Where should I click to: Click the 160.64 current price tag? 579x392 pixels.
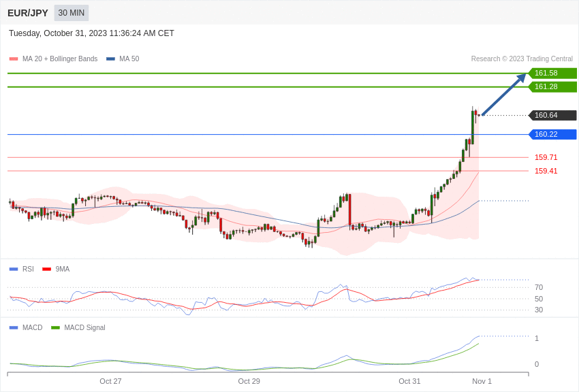coord(552,115)
